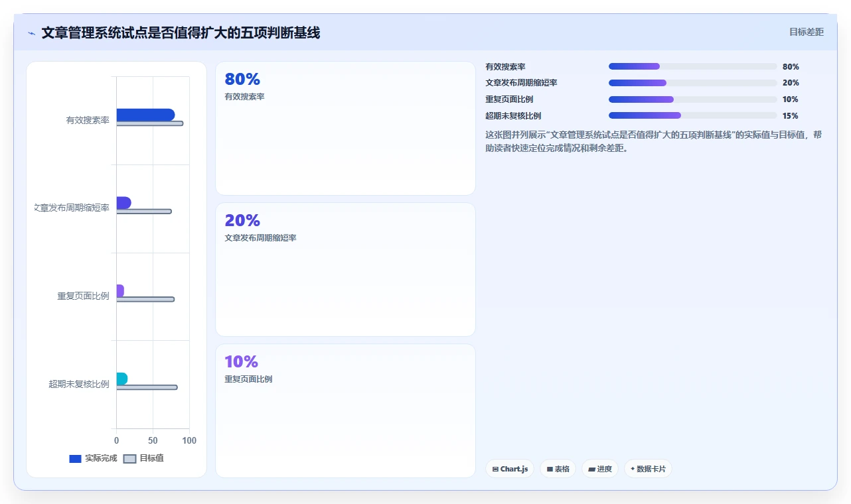Click the 超期未复核比例 progress bar
851x504 pixels.
(692, 115)
